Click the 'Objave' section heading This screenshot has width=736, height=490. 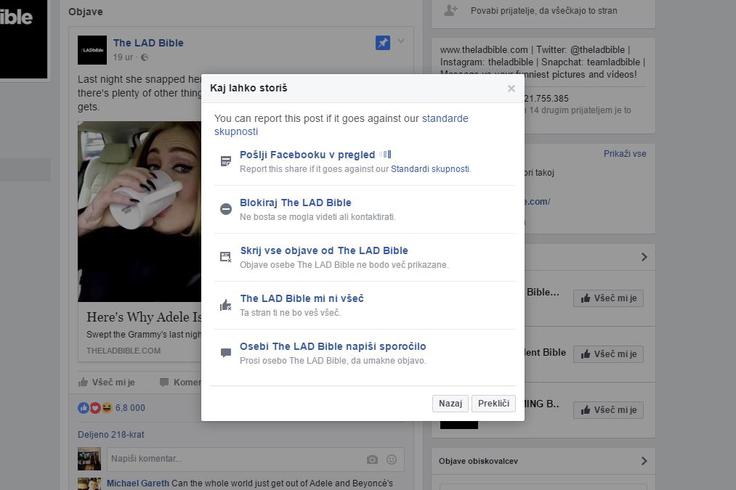[85, 12]
